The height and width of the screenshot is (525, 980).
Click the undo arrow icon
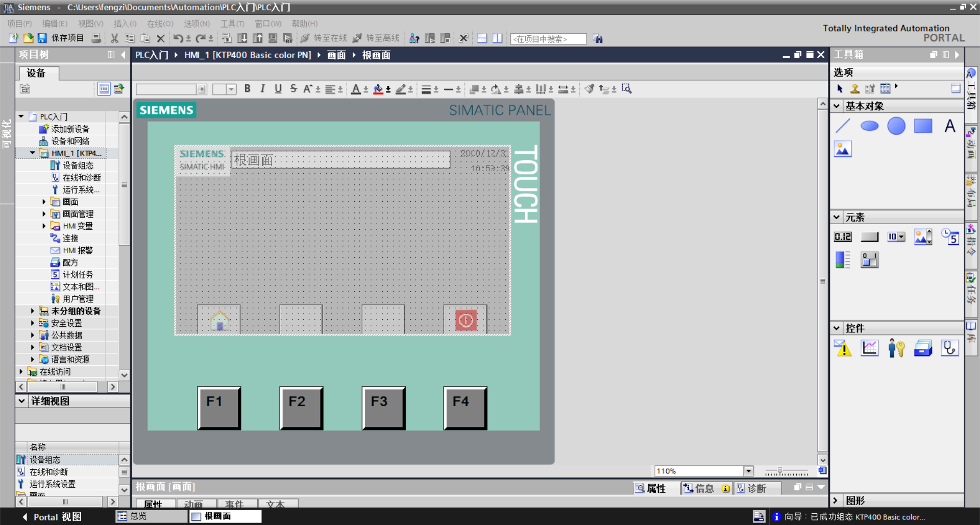coord(178,38)
